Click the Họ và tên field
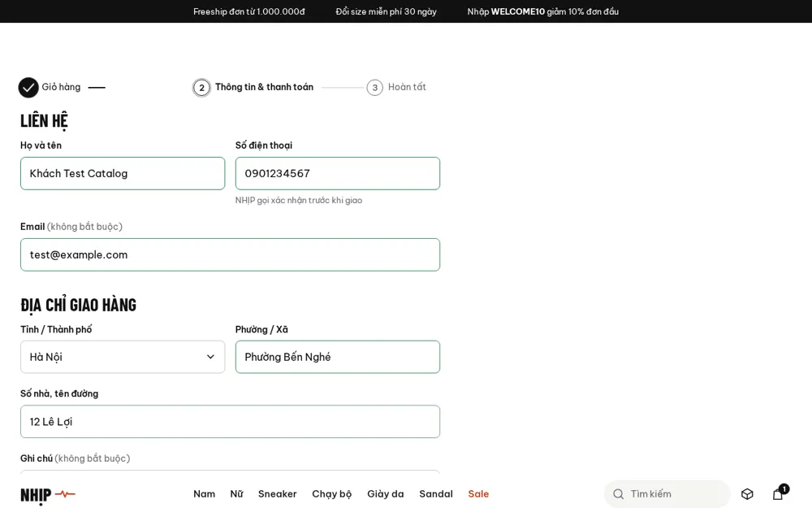This screenshot has width=812, height=508. tap(123, 173)
